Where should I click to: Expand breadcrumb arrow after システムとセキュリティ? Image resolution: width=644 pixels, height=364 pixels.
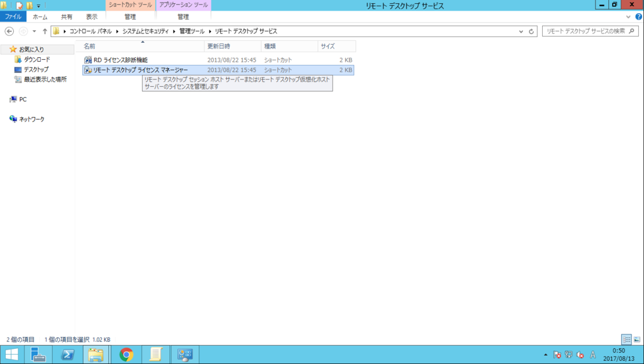tap(174, 31)
